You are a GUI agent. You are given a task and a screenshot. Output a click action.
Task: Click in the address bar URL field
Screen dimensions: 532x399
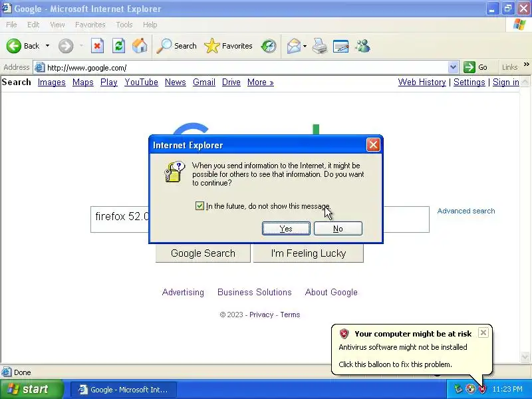(x=246, y=67)
